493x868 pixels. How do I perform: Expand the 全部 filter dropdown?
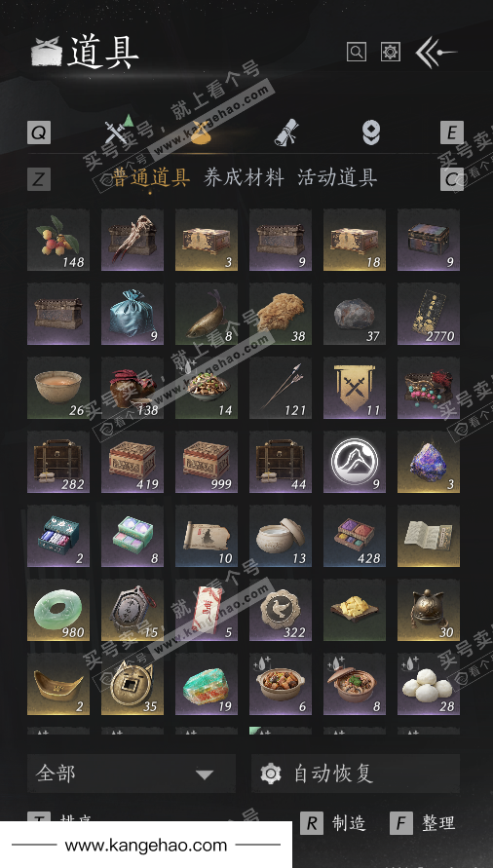[x=132, y=774]
